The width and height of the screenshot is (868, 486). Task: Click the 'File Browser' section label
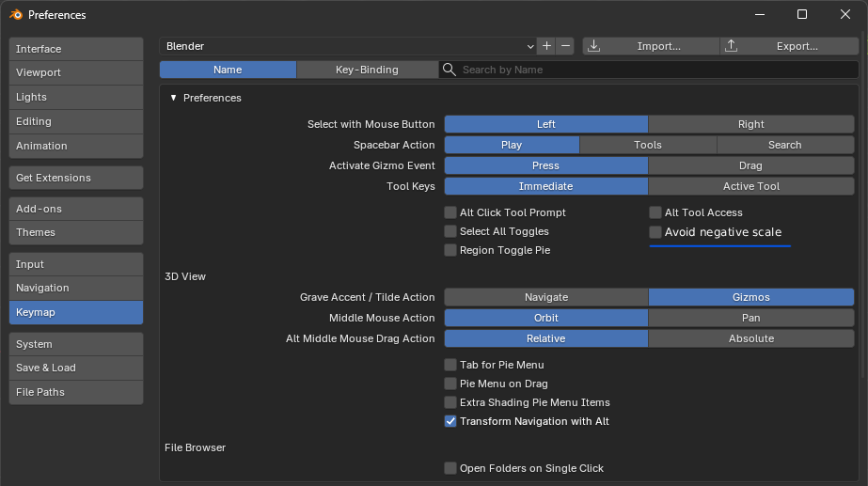195,447
